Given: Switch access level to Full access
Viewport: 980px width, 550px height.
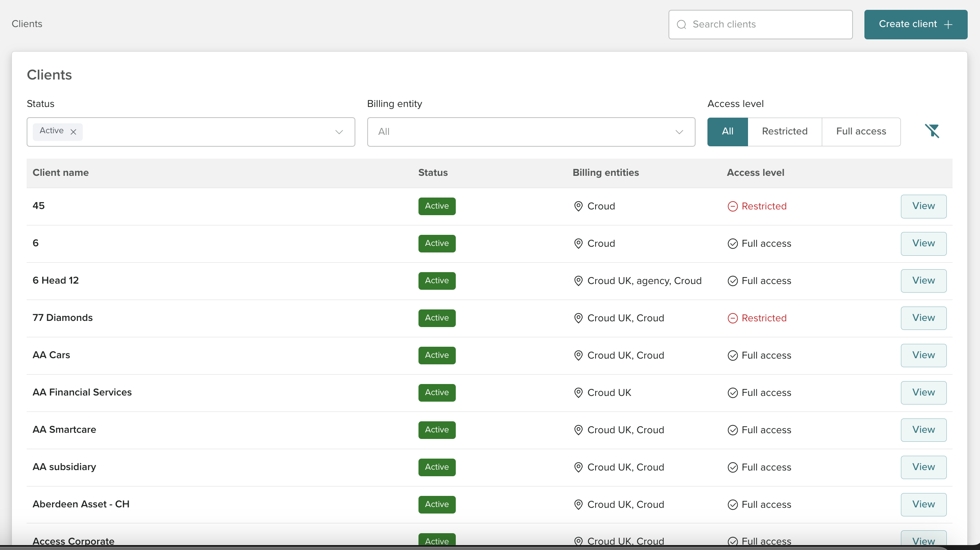Looking at the screenshot, I should tap(861, 132).
